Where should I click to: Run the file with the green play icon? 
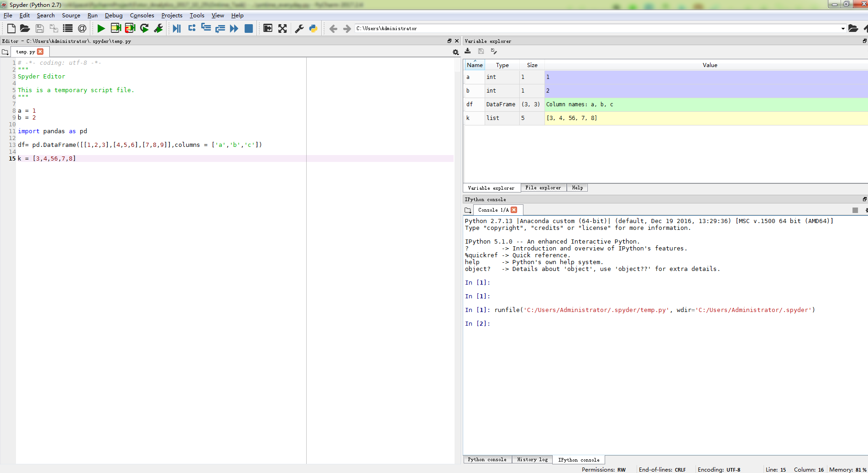click(101, 28)
